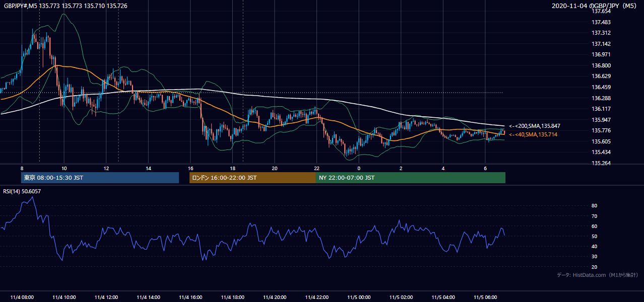The width and height of the screenshot is (644, 302).
Task: Click the RSI axis level 40
Action: tap(594, 246)
